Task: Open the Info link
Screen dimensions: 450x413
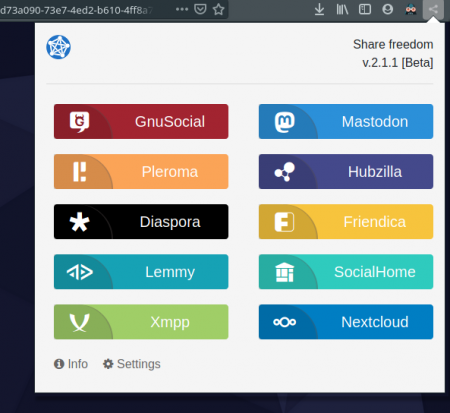Action: pyautogui.click(x=71, y=364)
